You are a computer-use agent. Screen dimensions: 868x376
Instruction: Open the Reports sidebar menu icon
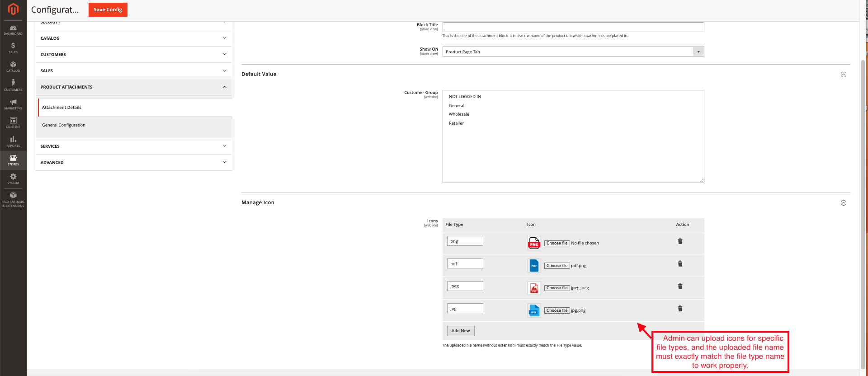(13, 142)
